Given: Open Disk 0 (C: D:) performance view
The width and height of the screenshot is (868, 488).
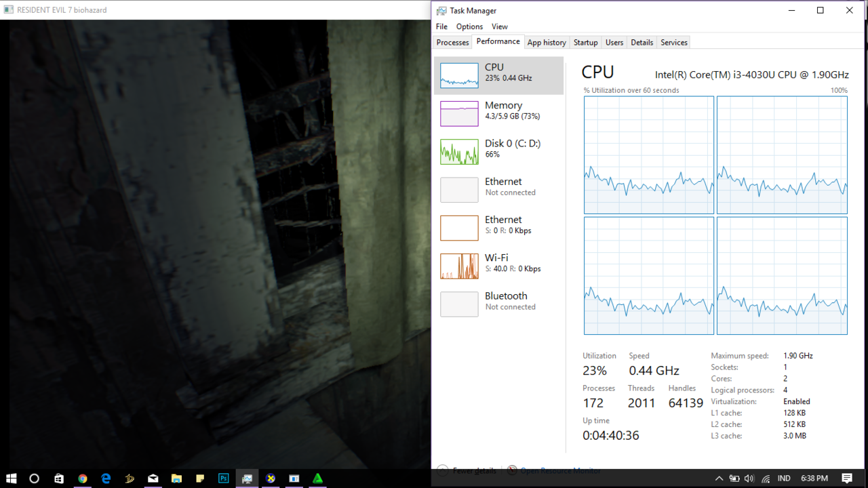Looking at the screenshot, I should pos(498,151).
